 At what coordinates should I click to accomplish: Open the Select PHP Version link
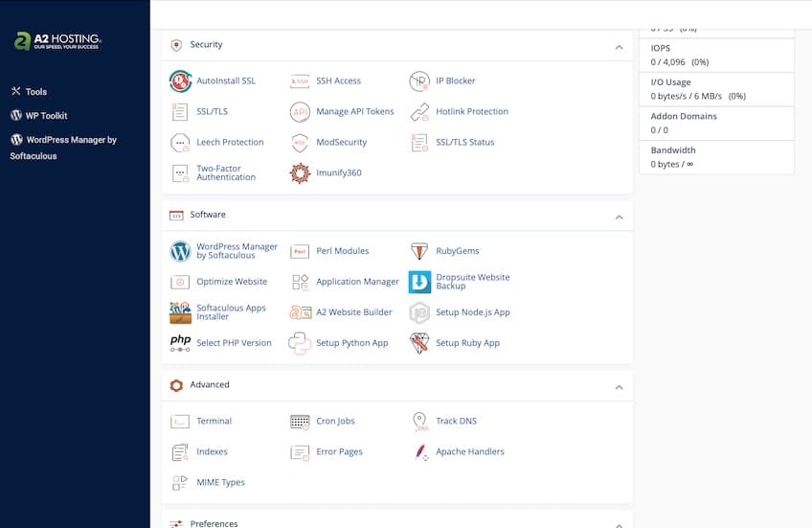coord(234,343)
